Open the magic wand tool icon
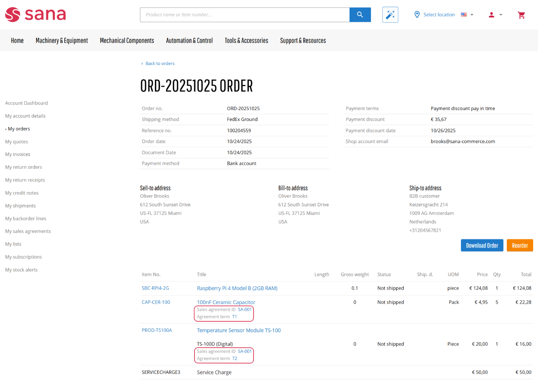Image resolution: width=538 pixels, height=392 pixels. (x=390, y=15)
